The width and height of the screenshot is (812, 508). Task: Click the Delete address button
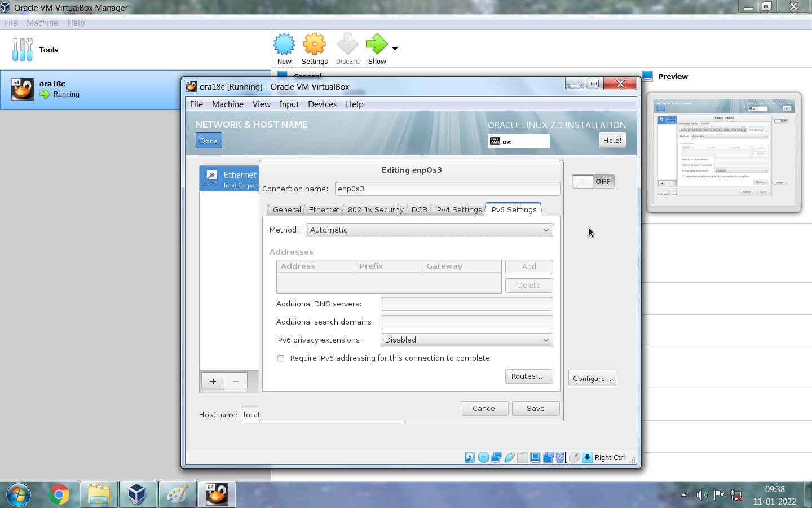pyautogui.click(x=529, y=286)
